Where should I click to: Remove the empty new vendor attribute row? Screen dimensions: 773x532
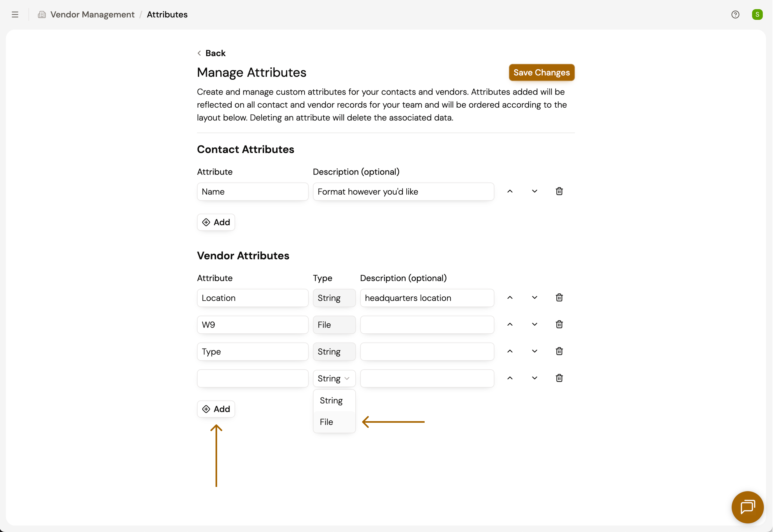click(559, 378)
